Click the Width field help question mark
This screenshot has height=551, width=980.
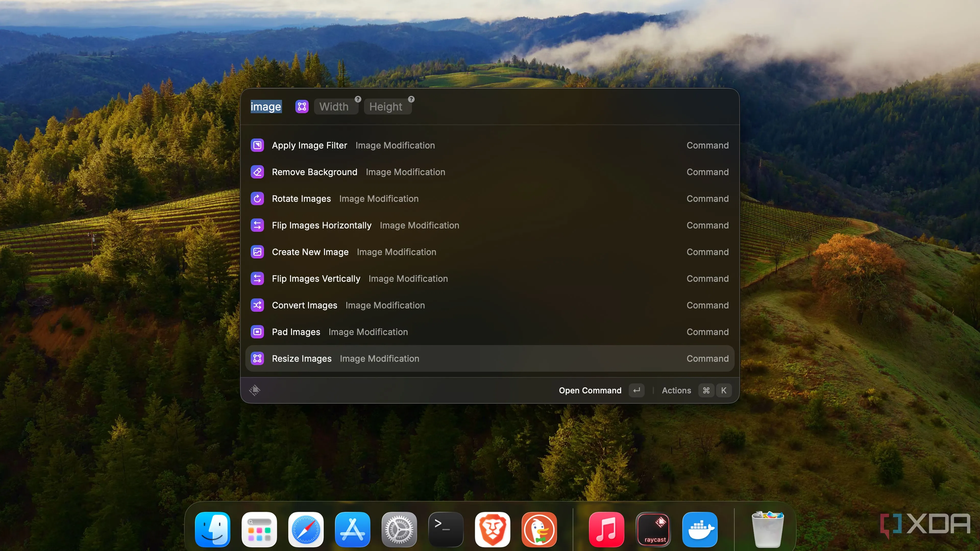click(358, 99)
